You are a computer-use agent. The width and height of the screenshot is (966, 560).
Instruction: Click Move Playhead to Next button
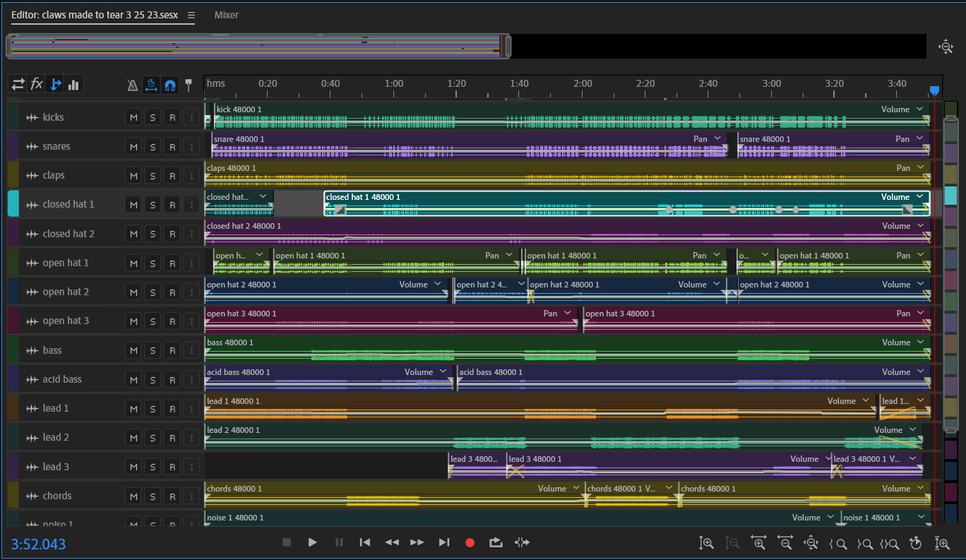(x=444, y=542)
